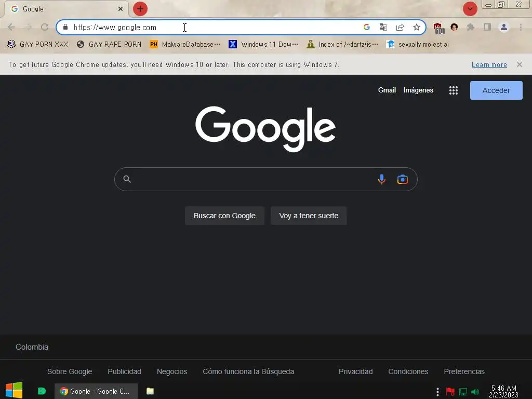532x399 pixels.
Task: Reload the current page
Action: [45, 27]
